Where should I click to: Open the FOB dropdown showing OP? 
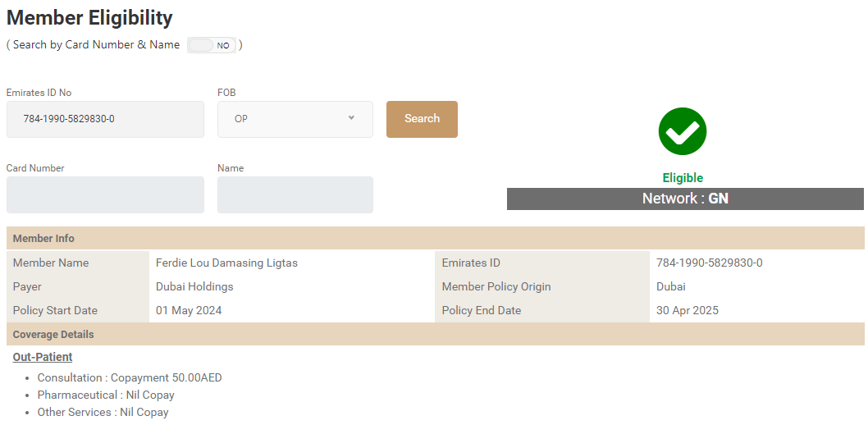point(295,119)
